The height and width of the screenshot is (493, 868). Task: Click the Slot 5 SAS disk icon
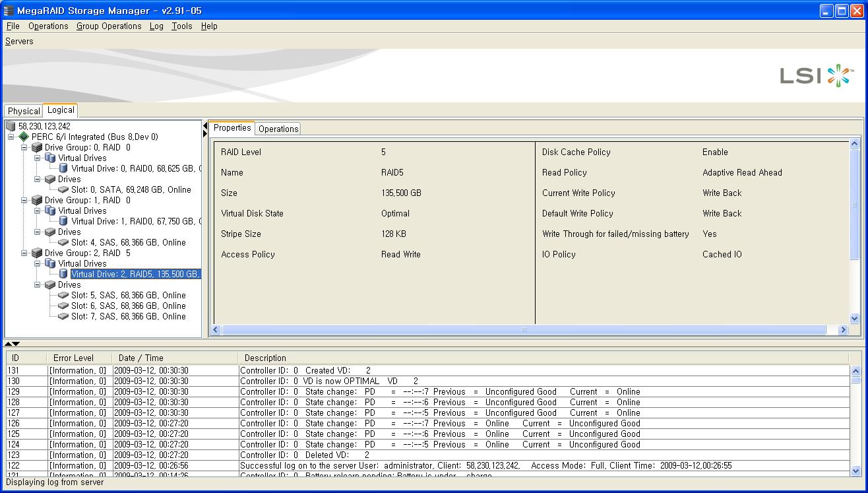(x=63, y=295)
